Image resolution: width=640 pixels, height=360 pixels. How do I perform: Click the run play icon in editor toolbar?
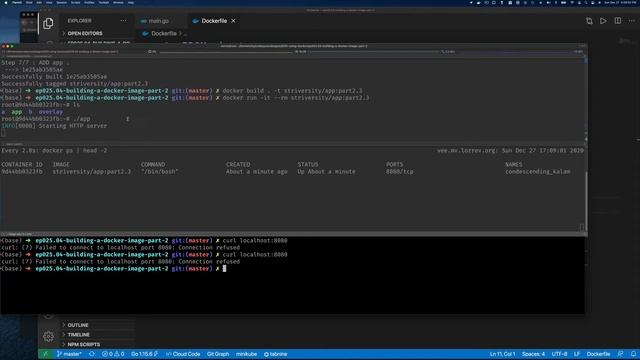tap(603, 21)
